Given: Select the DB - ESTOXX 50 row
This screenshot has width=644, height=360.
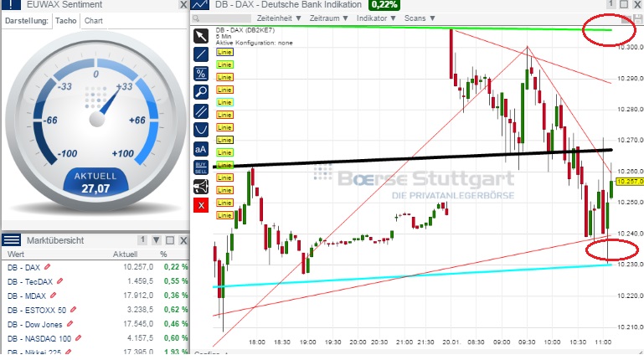Looking at the screenshot, I should pos(97,310).
